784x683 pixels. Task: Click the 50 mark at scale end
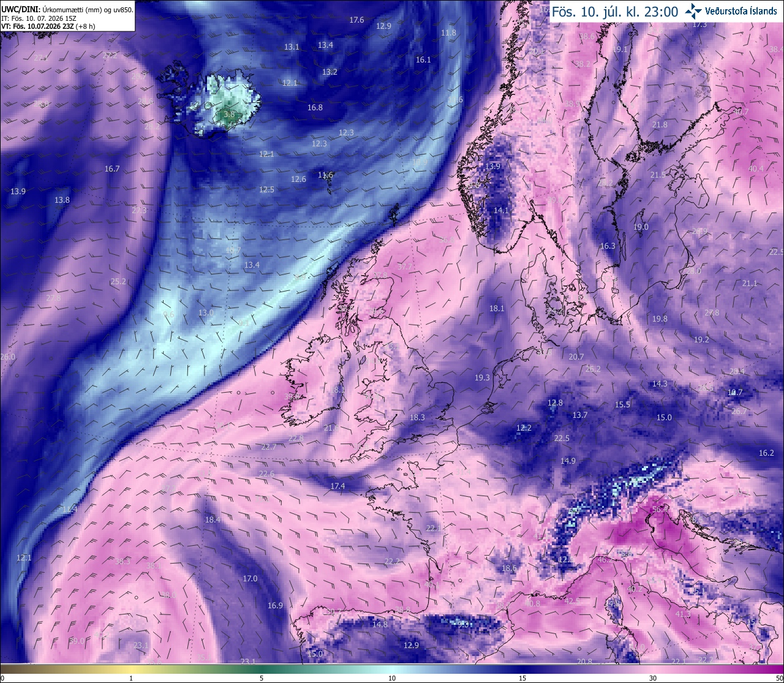coord(778,678)
